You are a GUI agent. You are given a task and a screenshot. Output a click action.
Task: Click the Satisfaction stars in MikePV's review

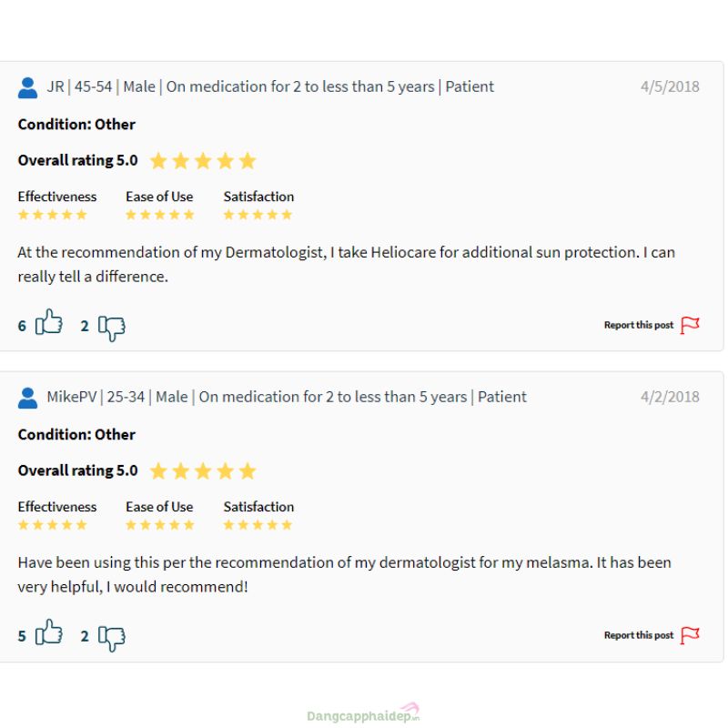click(258, 525)
